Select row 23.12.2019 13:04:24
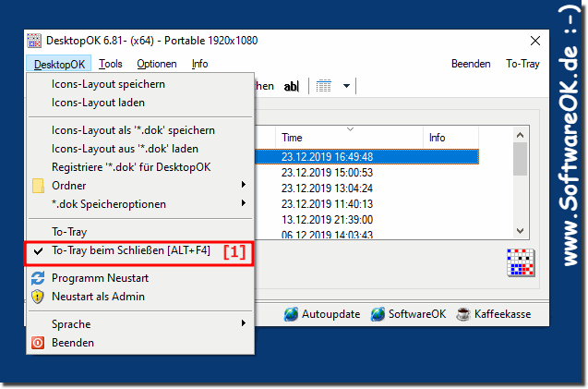The height and width of the screenshot is (389, 588). (366, 188)
